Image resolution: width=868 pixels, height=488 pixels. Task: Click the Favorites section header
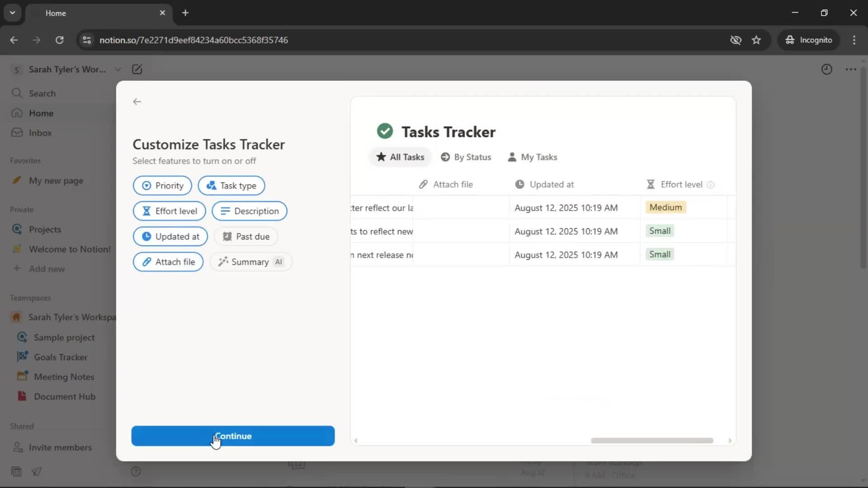click(25, 161)
